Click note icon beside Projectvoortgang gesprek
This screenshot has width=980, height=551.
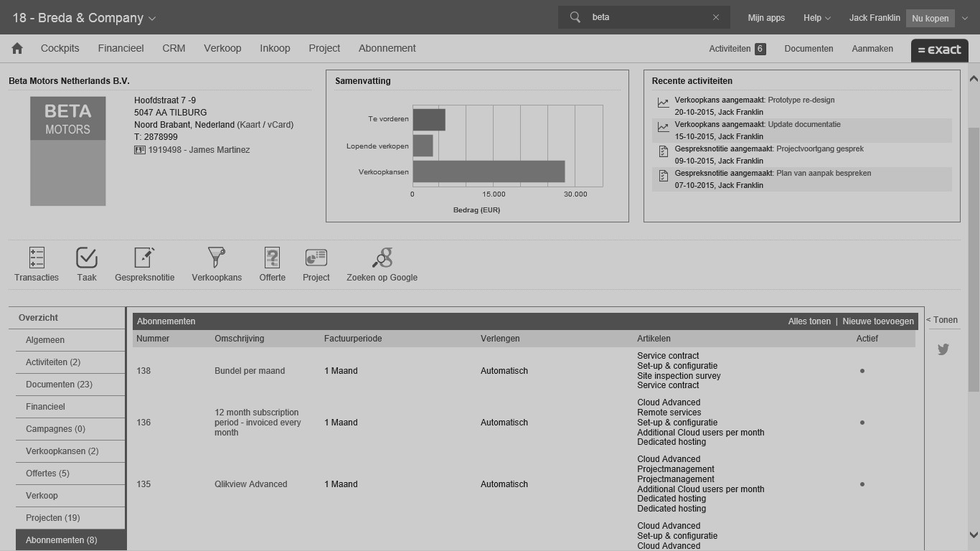pos(663,152)
